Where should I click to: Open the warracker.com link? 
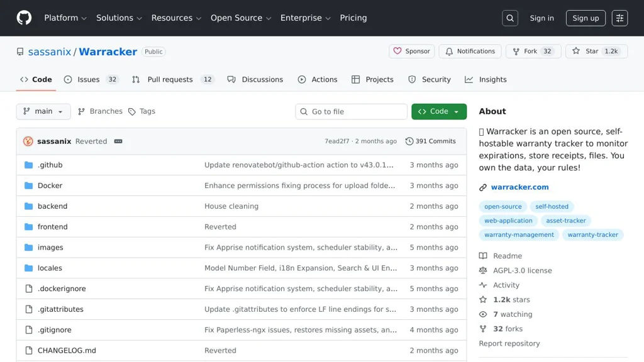coord(519,187)
